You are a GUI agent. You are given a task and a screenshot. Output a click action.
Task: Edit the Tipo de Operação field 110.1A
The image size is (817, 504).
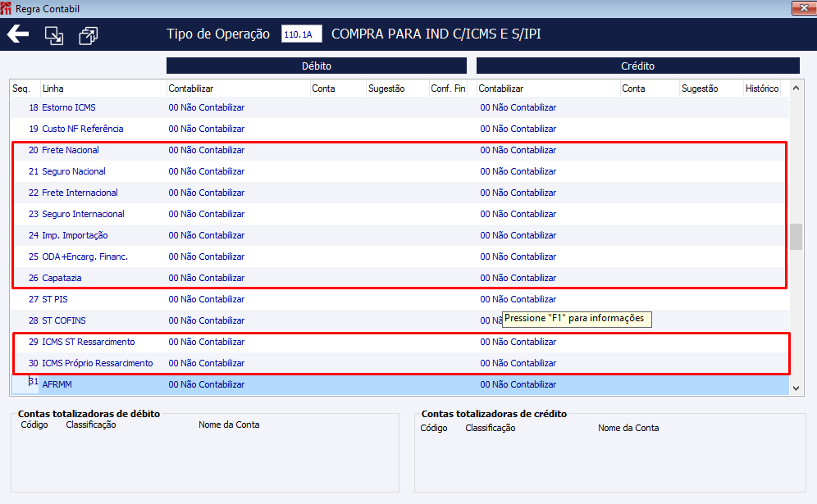click(x=301, y=34)
